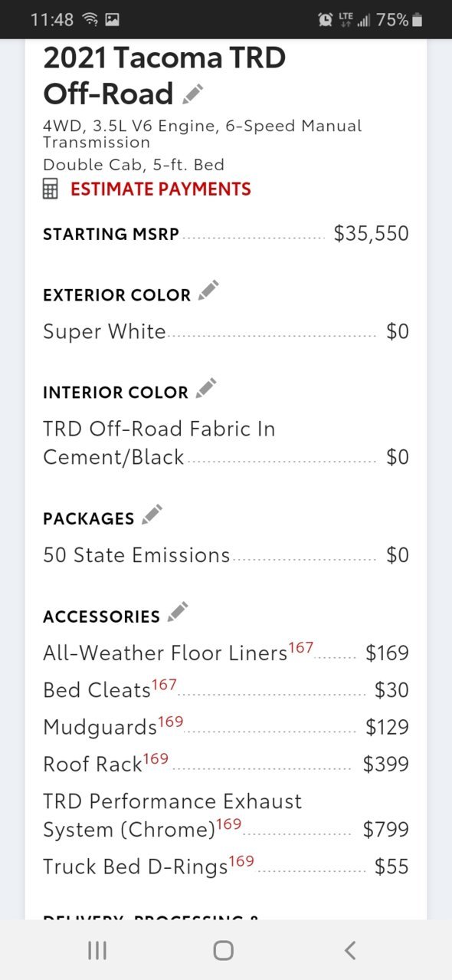Go back with Android back arrow
The width and height of the screenshot is (452, 980).
click(350, 951)
